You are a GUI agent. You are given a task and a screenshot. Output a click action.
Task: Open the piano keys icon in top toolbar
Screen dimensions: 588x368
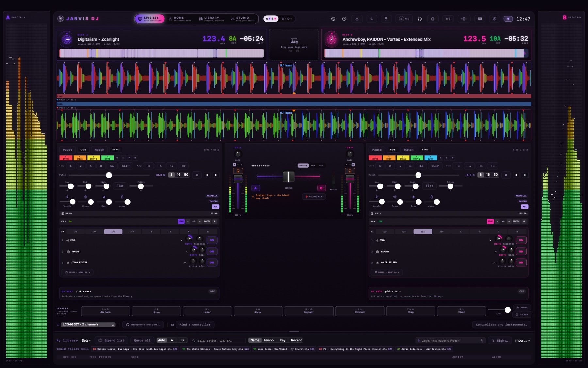point(480,19)
